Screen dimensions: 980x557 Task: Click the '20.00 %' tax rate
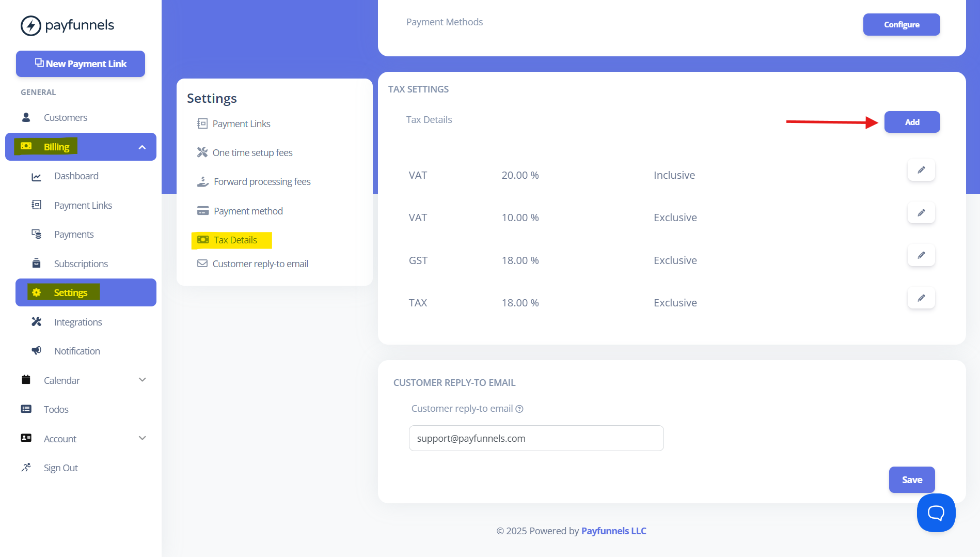520,175
